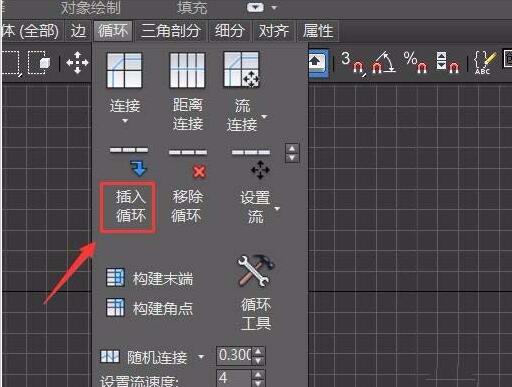
Task: Open the 细分 subdivision tab
Action: 229,31
